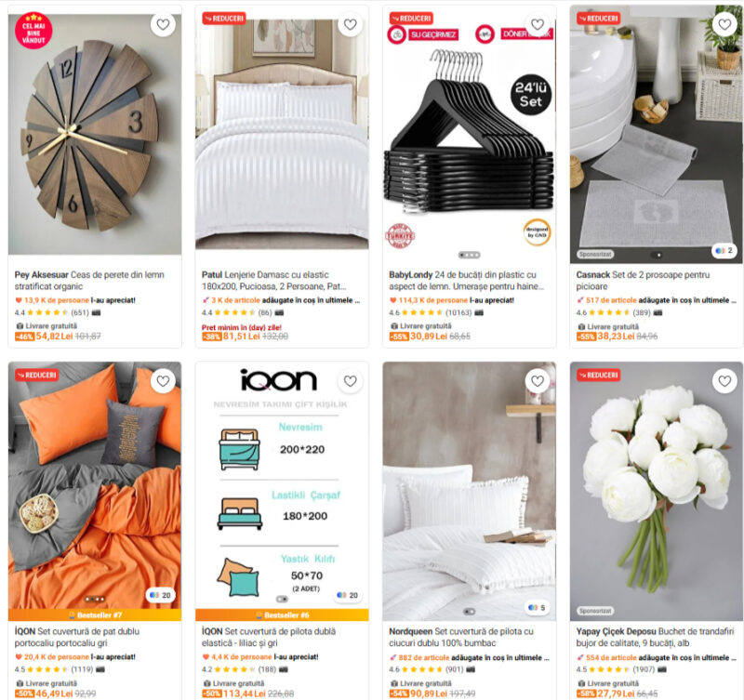Show 5 color variants for Nordqueen bedding
Image resolution: width=744 pixels, height=700 pixels.
tap(538, 608)
